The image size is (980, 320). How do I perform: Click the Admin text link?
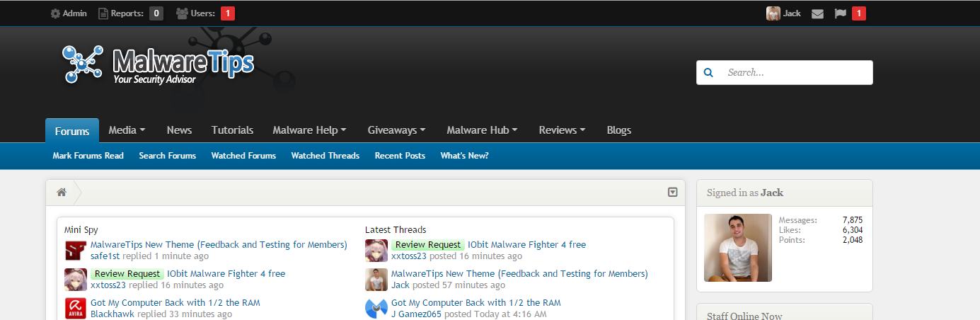tap(74, 13)
